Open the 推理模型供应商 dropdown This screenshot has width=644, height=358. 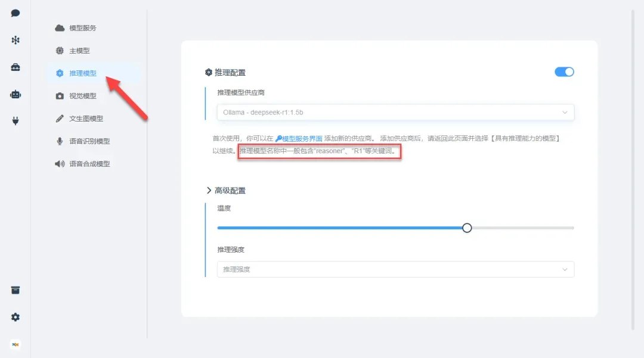coord(395,113)
